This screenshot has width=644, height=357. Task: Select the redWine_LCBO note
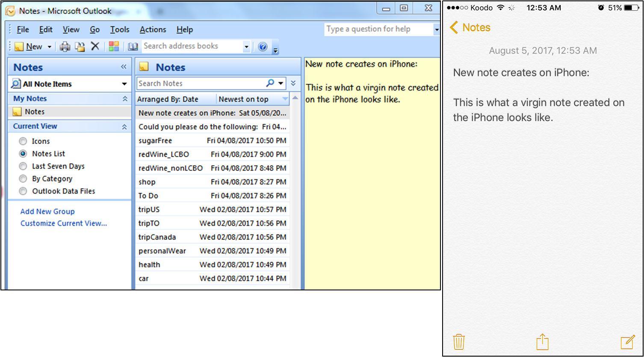213,154
